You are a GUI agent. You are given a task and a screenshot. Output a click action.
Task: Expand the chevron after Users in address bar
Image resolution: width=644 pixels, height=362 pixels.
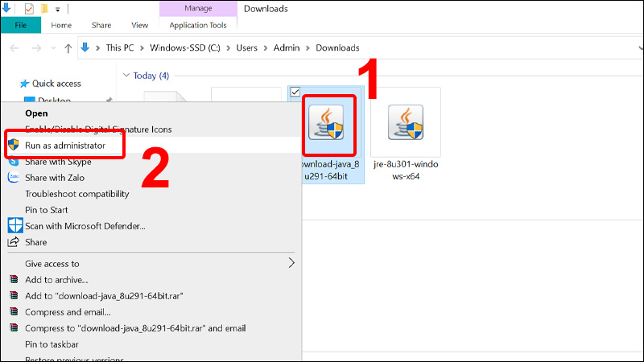click(266, 48)
